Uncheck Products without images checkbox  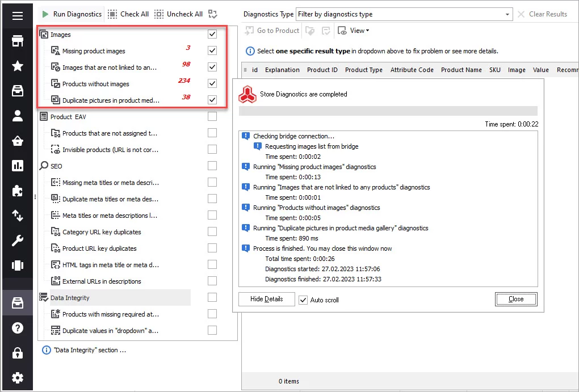tap(212, 83)
